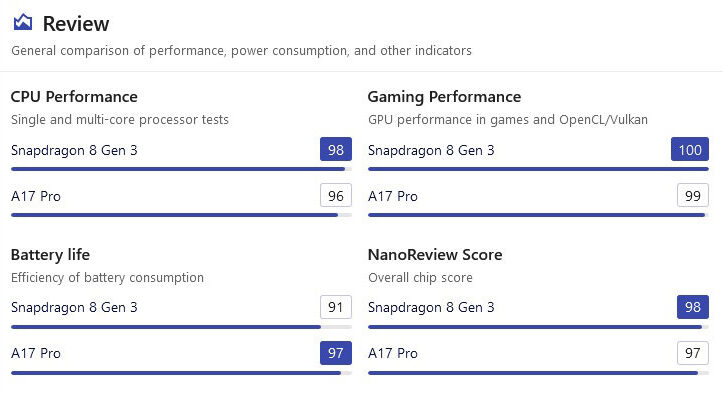Viewport: 723px width, 397px height.
Task: Click the A17 Pro Gaming Performance progress bar
Action: [x=539, y=215]
